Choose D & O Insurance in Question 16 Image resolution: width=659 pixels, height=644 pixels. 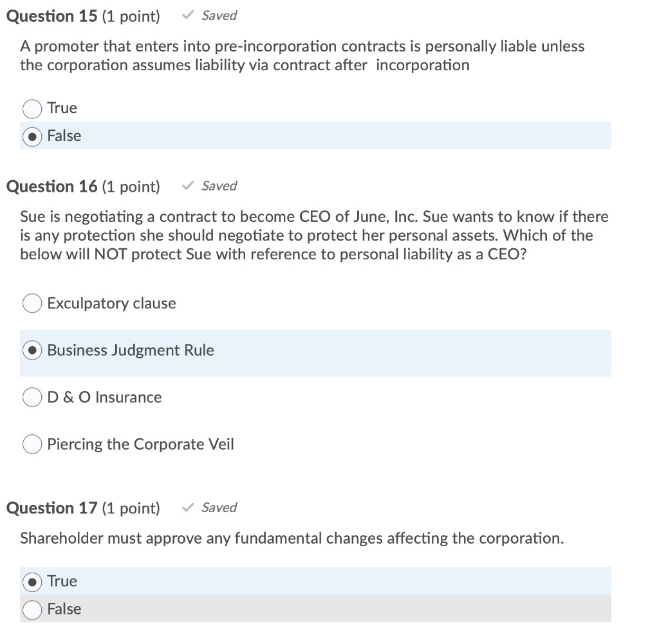click(32, 396)
